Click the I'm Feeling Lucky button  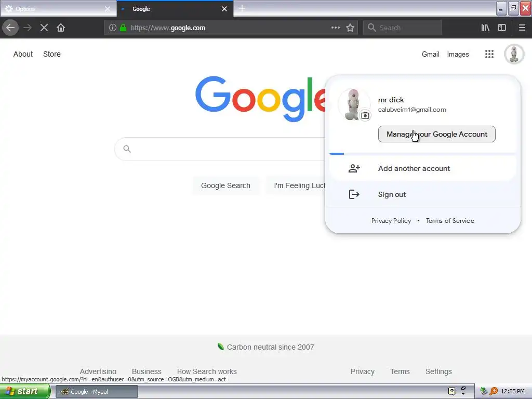[x=295, y=185]
